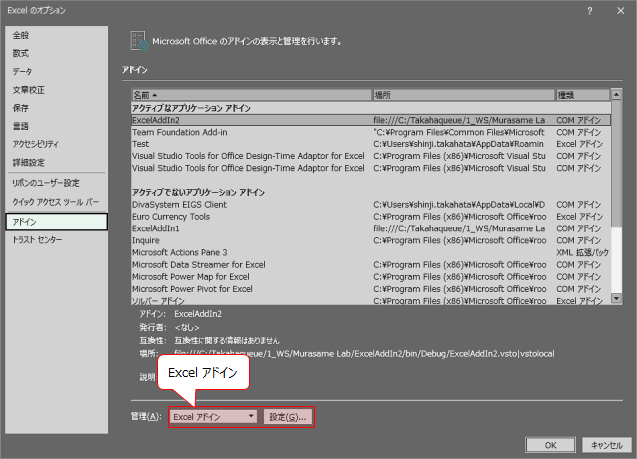Open the 数式 options category
This screenshot has height=459, width=637.
point(56,53)
